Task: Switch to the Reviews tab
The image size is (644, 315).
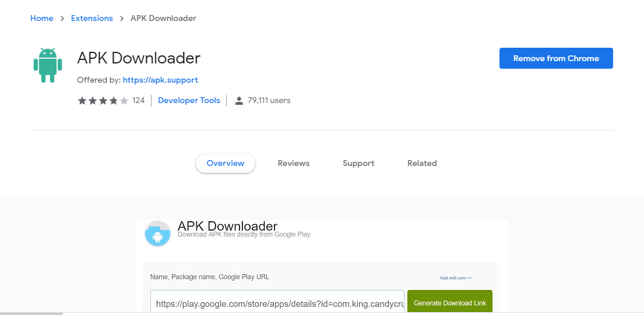Action: click(293, 164)
